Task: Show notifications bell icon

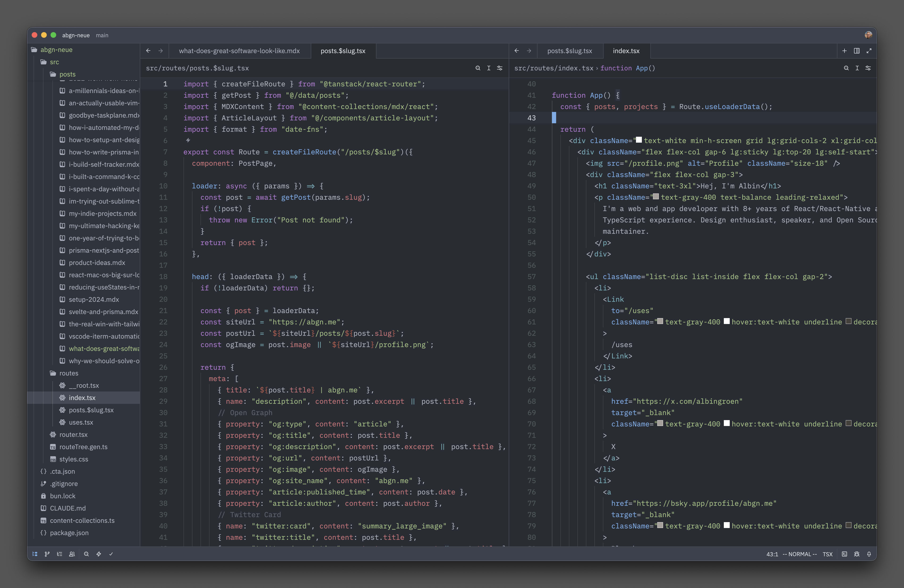Action: tap(869, 554)
